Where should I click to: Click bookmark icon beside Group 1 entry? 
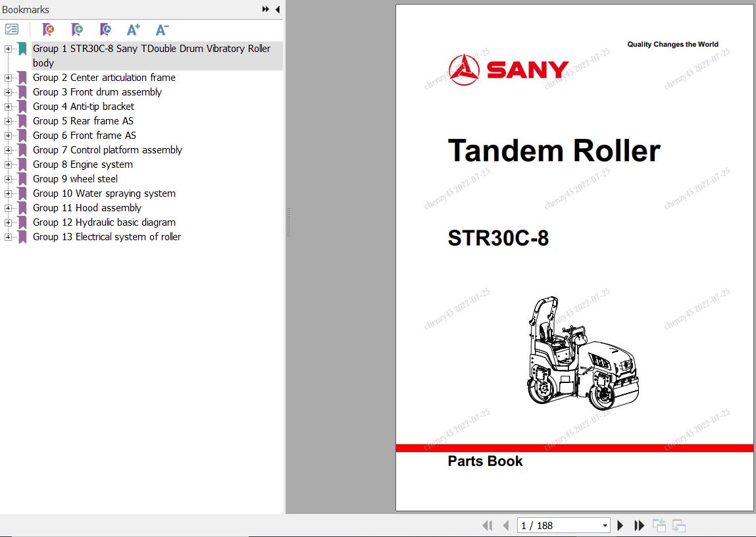point(22,49)
